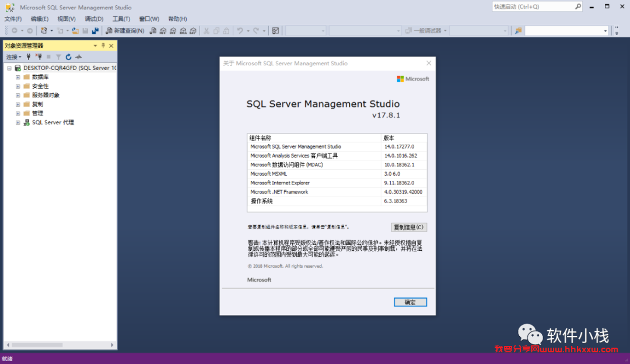This screenshot has width=630, height=364.
Task: Click the 版本 column header
Action: coord(404,138)
